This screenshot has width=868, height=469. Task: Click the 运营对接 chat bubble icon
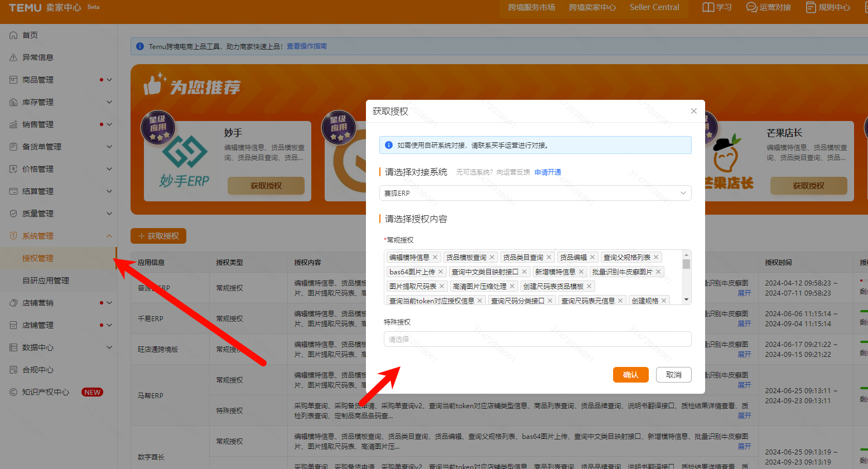[752, 7]
